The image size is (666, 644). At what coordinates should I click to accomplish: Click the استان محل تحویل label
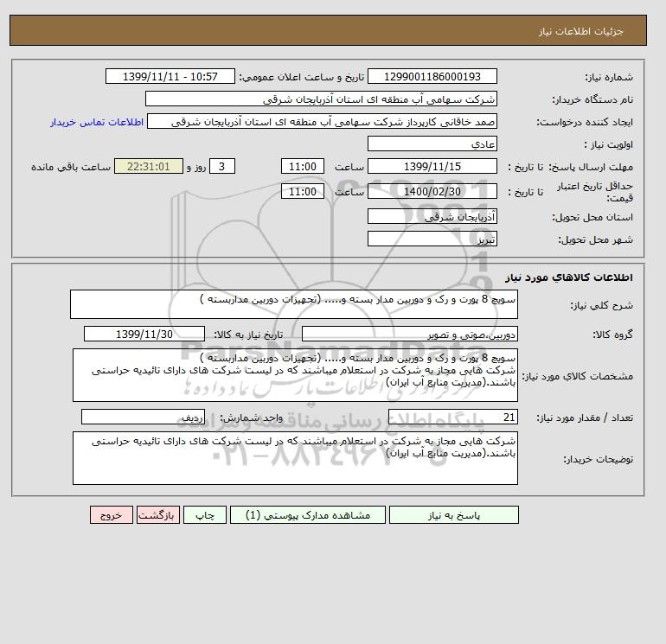pyautogui.click(x=592, y=217)
